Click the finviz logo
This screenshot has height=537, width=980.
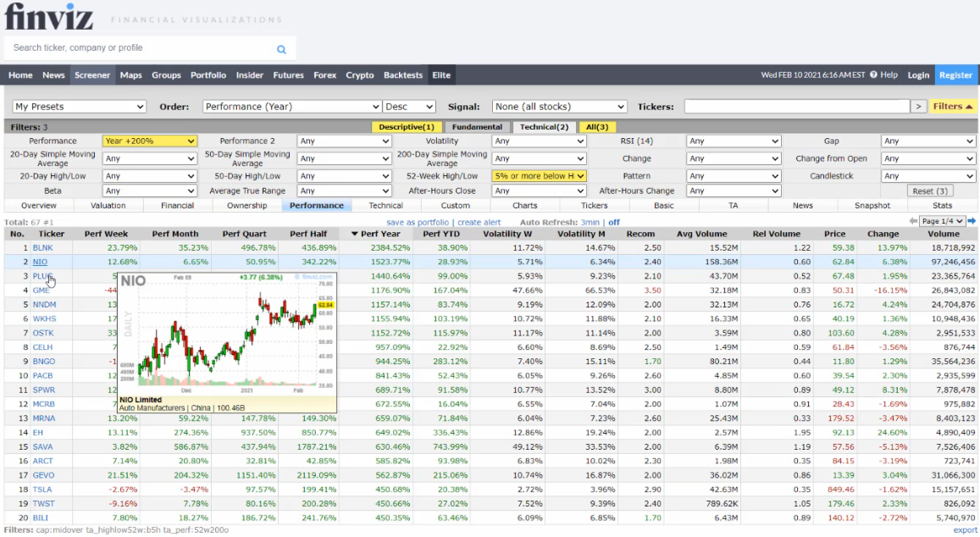pos(49,17)
